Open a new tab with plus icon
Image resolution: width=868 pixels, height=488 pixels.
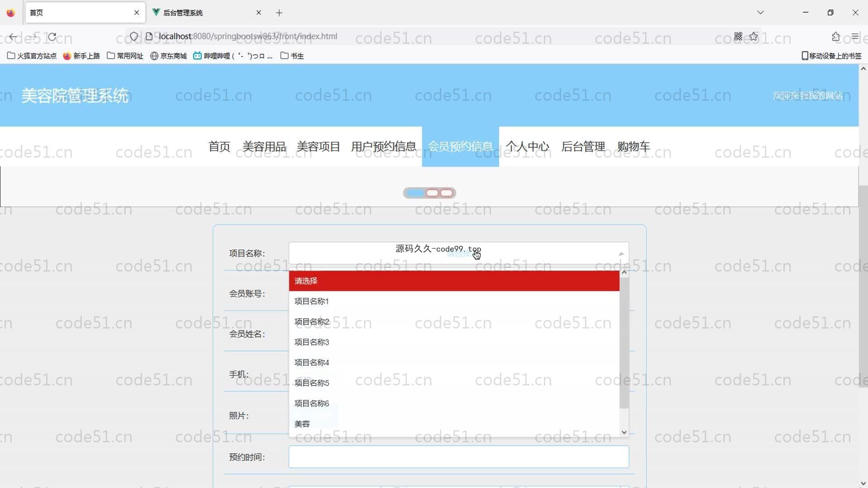(279, 13)
